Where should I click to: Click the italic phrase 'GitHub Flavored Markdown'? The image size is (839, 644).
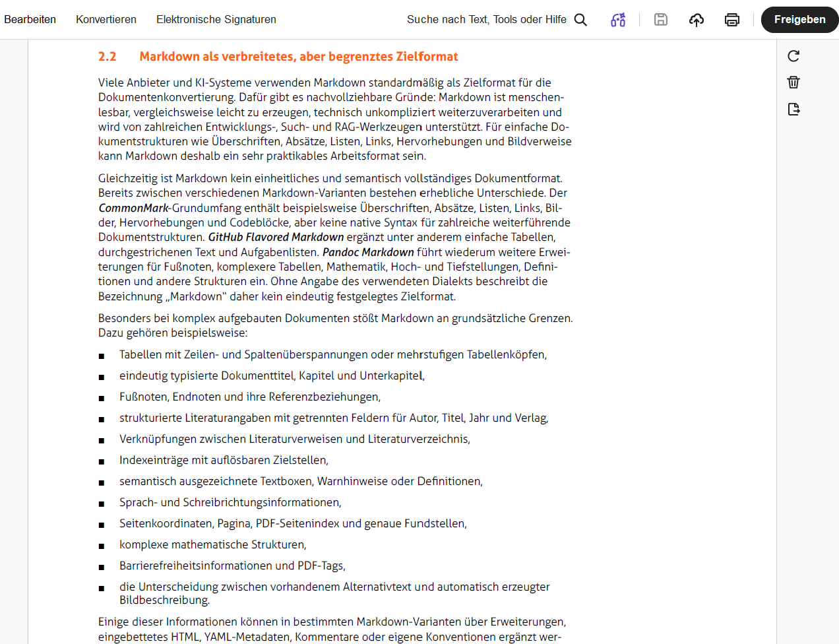(x=276, y=237)
